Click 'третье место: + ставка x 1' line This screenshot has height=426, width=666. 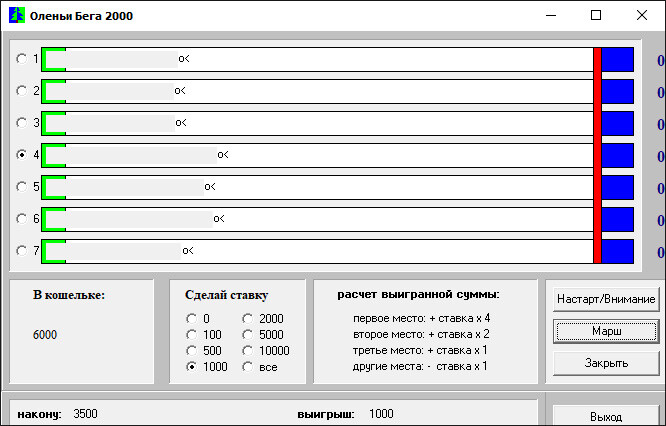420,350
